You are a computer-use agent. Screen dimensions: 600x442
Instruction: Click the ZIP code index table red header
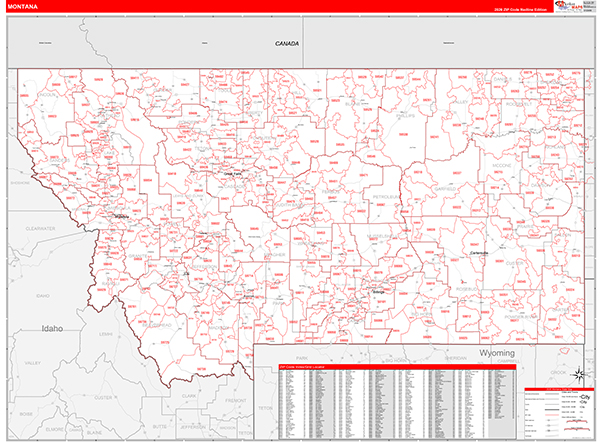(x=397, y=367)
